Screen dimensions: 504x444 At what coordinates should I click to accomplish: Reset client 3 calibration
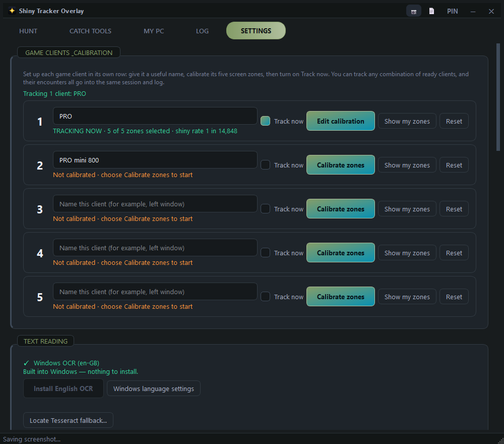click(454, 209)
